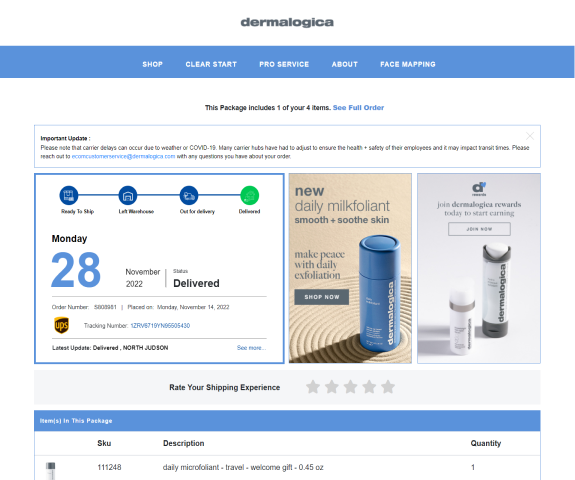Dismiss the Important Update notice
The image size is (575, 480).
pyautogui.click(x=530, y=136)
